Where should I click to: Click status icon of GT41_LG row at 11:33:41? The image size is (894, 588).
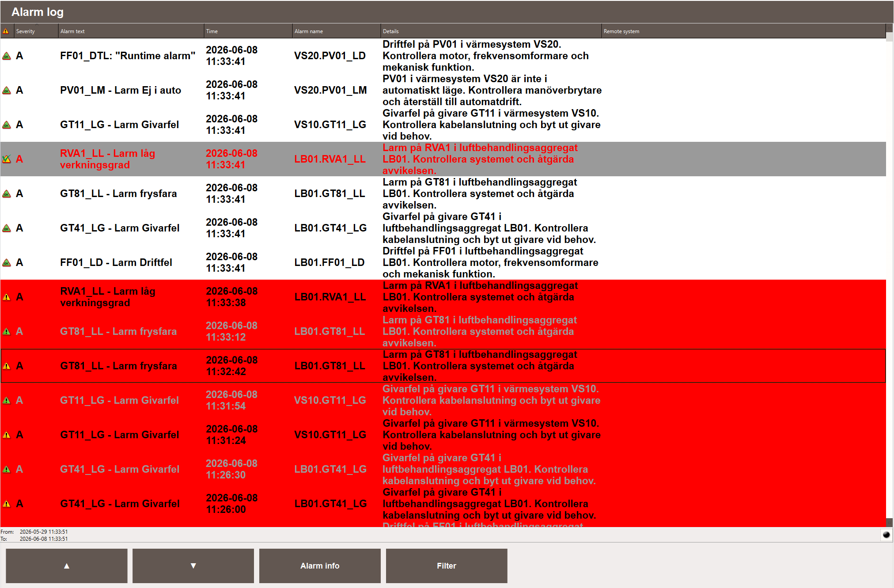pyautogui.click(x=7, y=228)
